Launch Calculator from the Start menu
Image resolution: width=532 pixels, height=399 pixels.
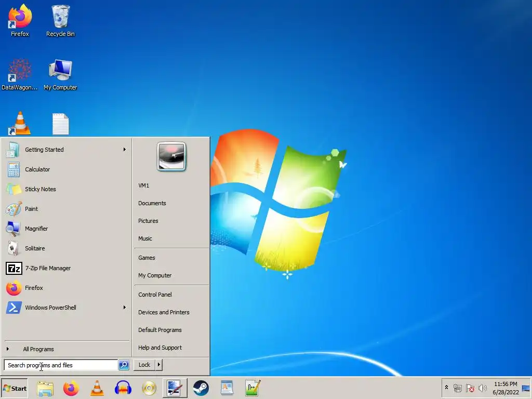coord(66,169)
